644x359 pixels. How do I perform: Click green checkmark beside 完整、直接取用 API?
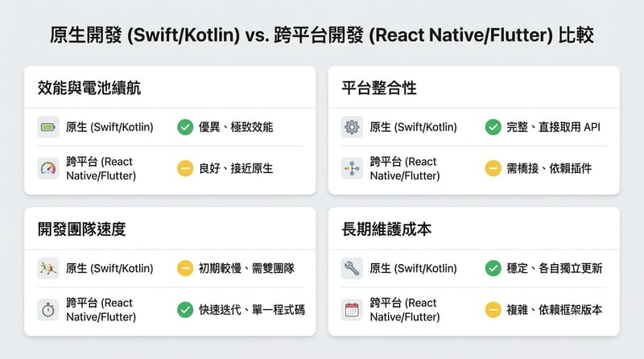tap(493, 127)
